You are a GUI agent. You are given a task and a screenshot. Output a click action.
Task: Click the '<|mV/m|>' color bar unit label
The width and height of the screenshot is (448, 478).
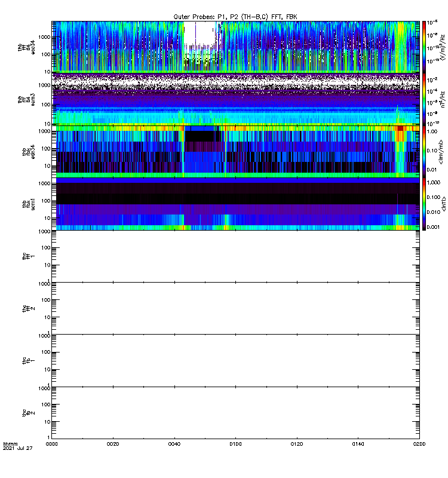tap(441, 152)
